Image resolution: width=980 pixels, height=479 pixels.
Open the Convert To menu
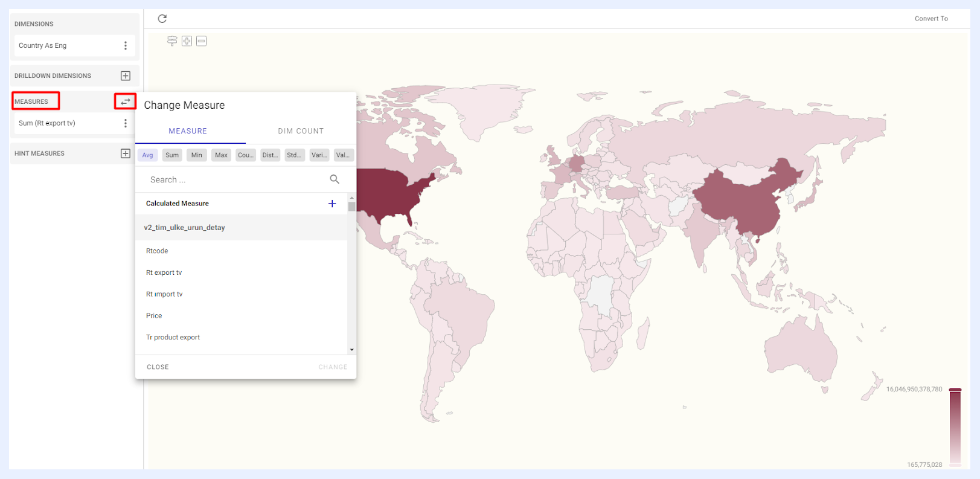(x=931, y=19)
